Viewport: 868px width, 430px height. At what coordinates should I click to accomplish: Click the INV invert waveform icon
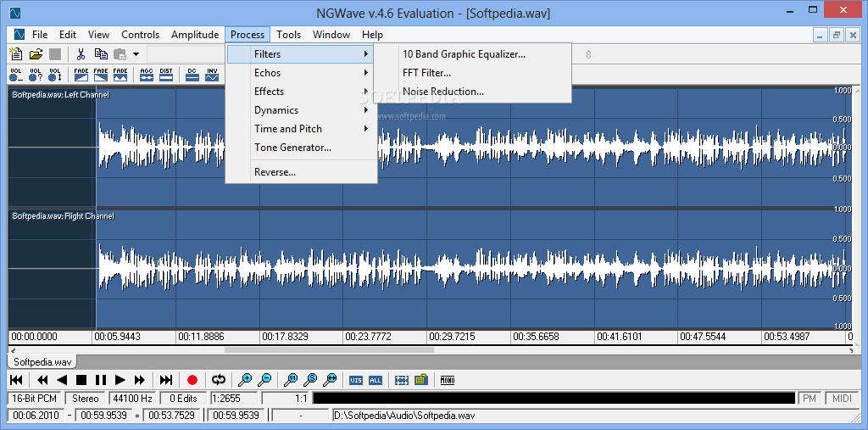coord(211,75)
